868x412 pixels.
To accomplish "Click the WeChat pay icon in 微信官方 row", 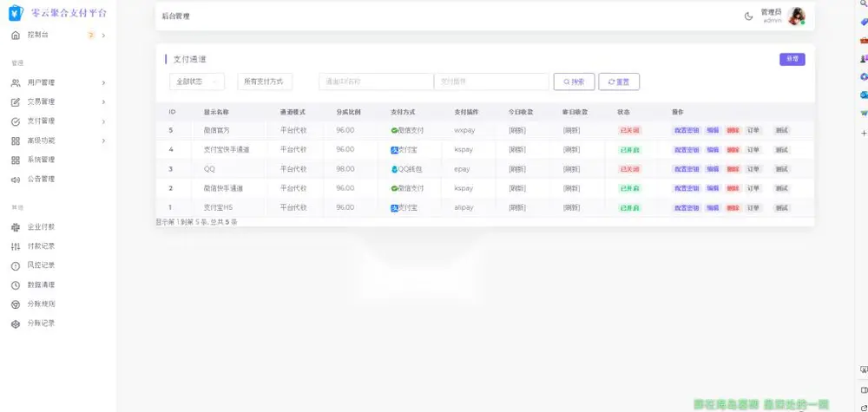I will click(x=394, y=130).
